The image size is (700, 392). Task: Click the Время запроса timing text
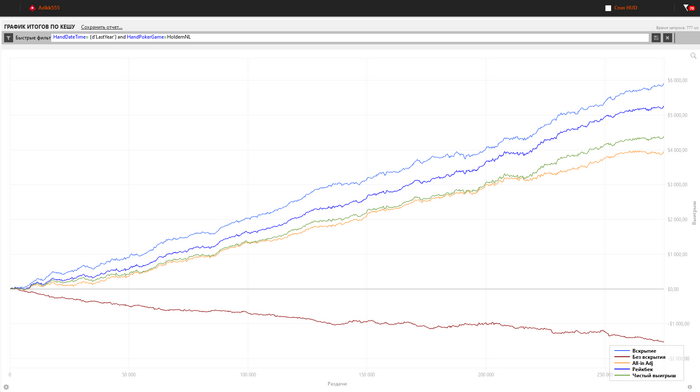click(677, 28)
